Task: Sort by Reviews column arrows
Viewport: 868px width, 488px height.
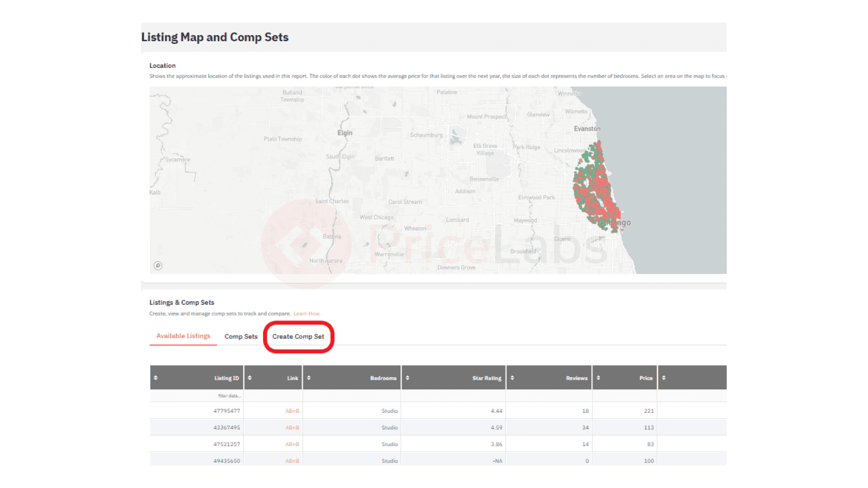Action: click(512, 378)
